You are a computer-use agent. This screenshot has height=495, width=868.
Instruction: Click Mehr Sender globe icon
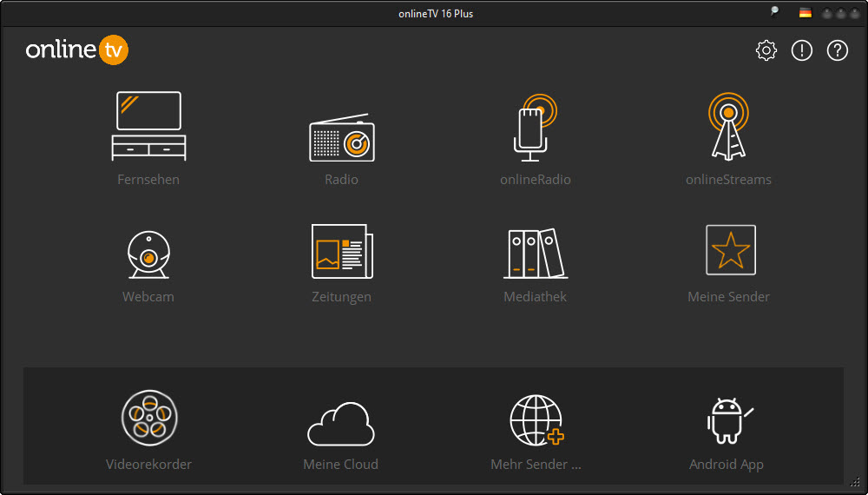(536, 420)
